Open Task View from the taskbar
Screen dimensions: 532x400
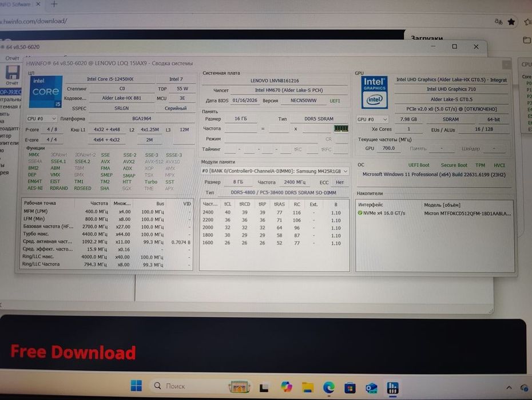264,387
